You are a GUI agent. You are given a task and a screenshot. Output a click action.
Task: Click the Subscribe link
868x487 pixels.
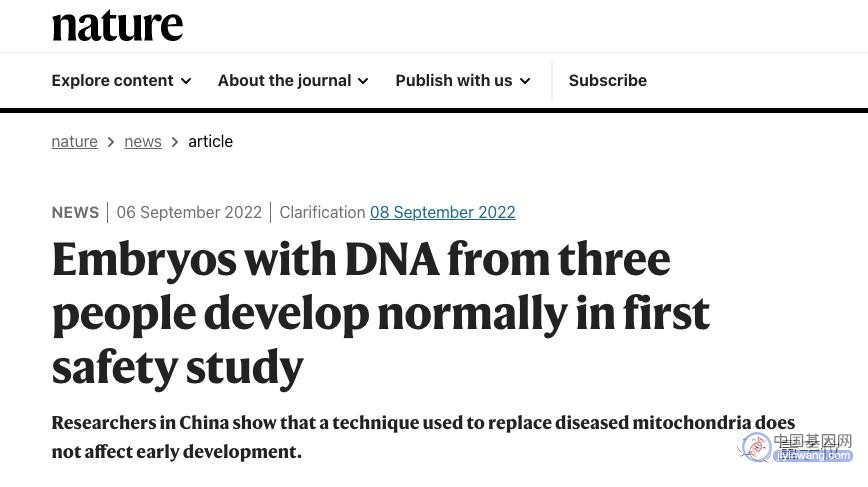608,80
